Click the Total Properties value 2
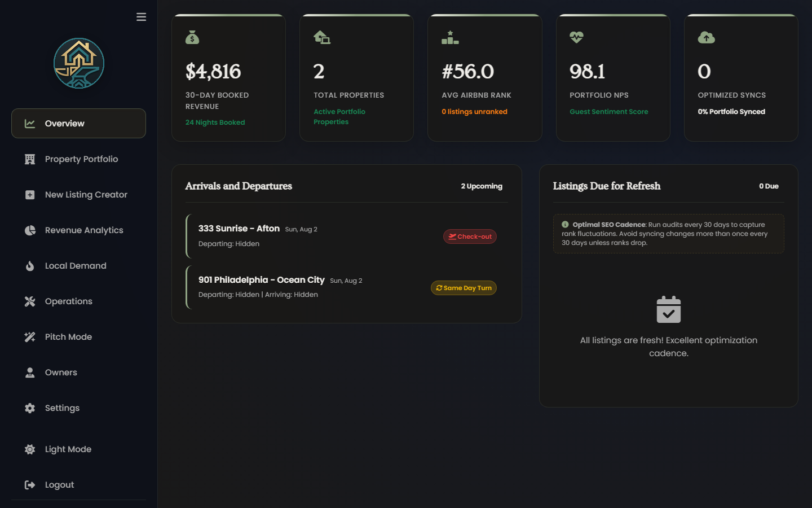 [319, 72]
